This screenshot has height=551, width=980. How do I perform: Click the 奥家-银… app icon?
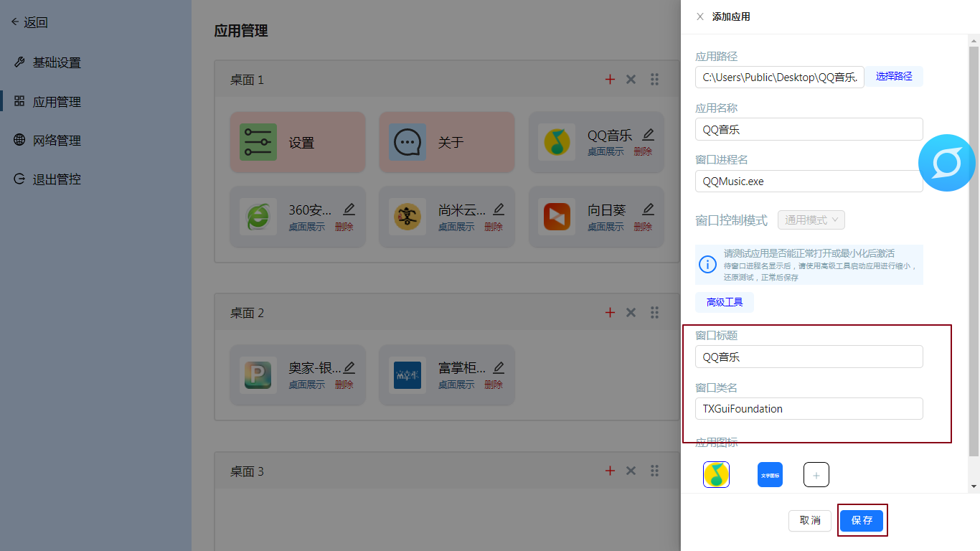coord(258,375)
